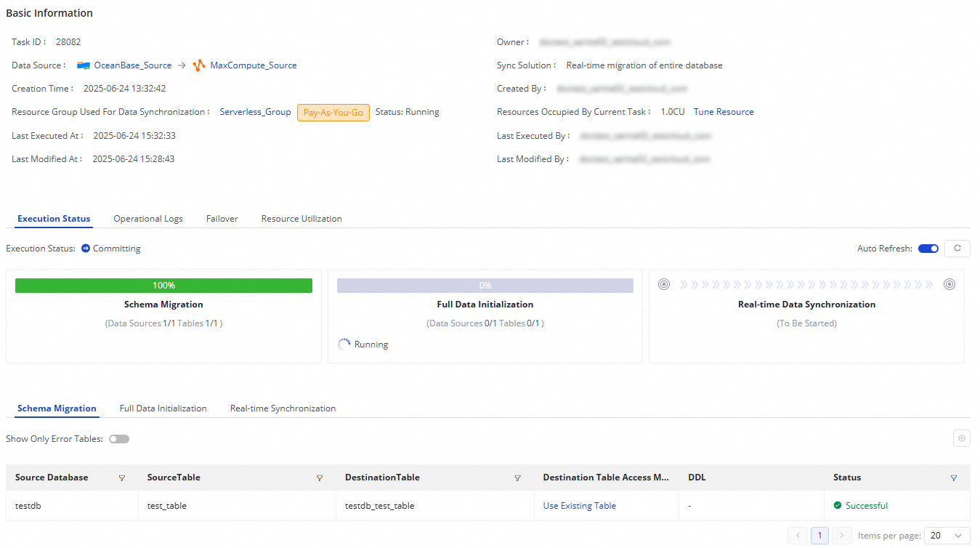980x548 pixels.
Task: Go to the next page arrow
Action: coord(842,536)
